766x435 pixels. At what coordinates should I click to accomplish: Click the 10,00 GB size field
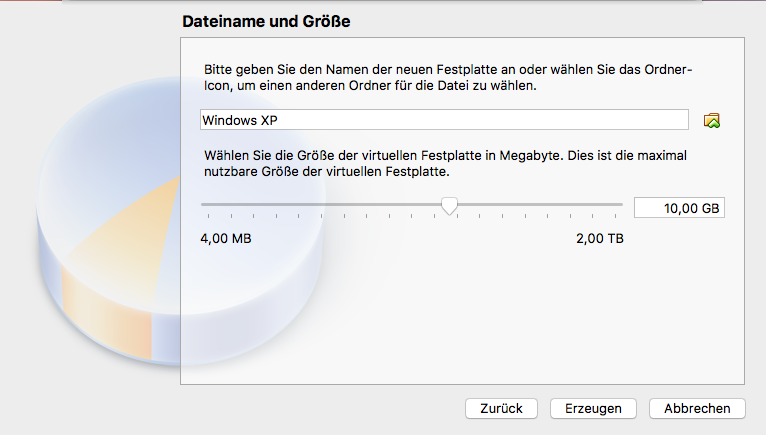point(679,208)
